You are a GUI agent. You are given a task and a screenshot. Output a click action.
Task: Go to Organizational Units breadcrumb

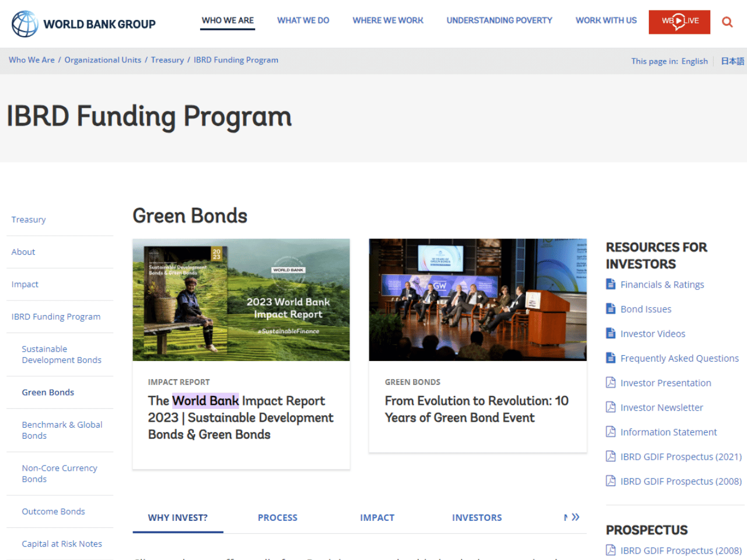[x=103, y=60]
